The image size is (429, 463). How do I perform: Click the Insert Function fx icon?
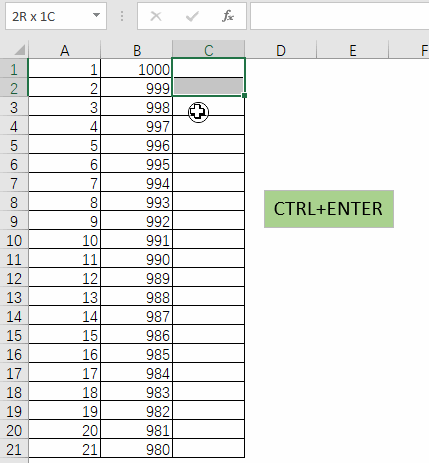pos(228,16)
